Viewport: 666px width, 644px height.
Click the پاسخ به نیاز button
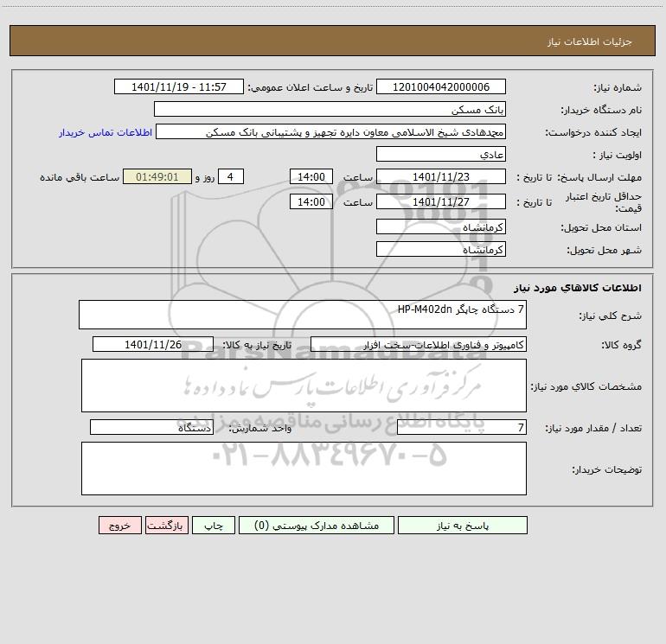[463, 525]
